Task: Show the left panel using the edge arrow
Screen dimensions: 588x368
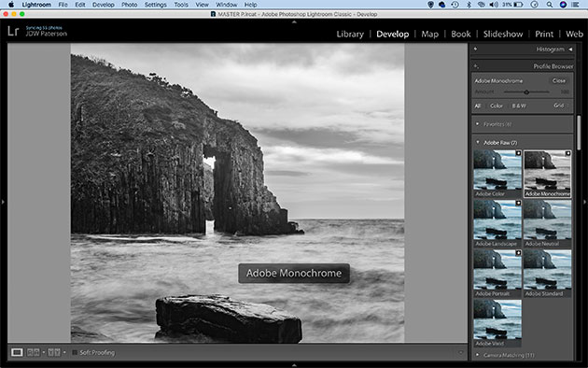Action: click(3, 202)
